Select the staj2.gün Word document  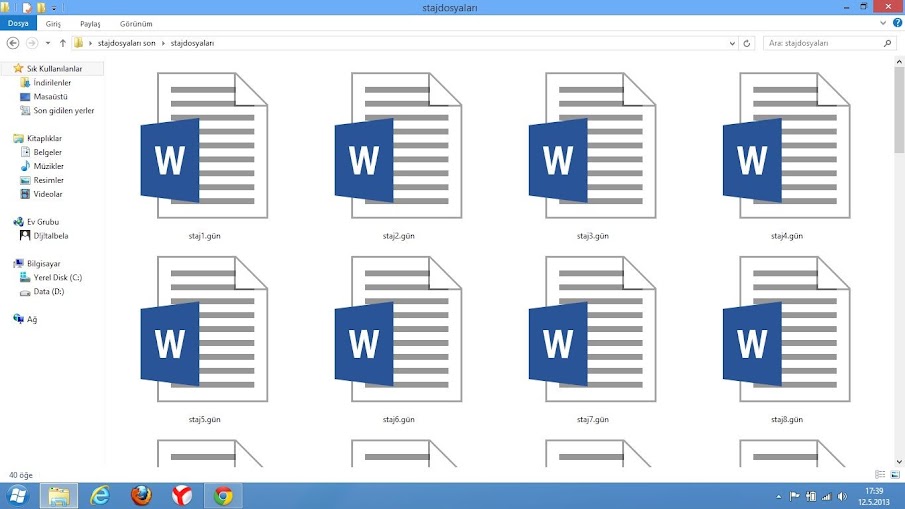(398, 156)
